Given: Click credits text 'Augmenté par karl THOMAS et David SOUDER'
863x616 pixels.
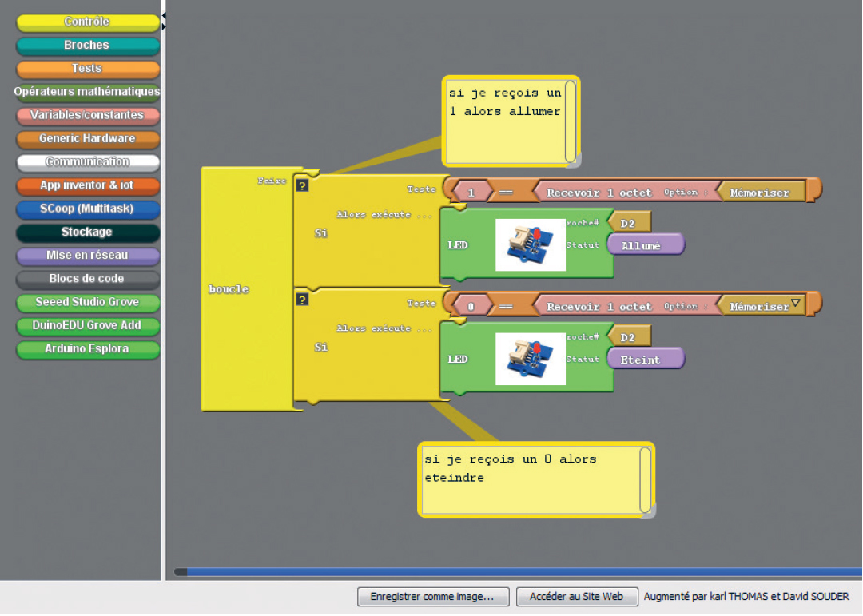Looking at the screenshot, I should coord(746,597).
